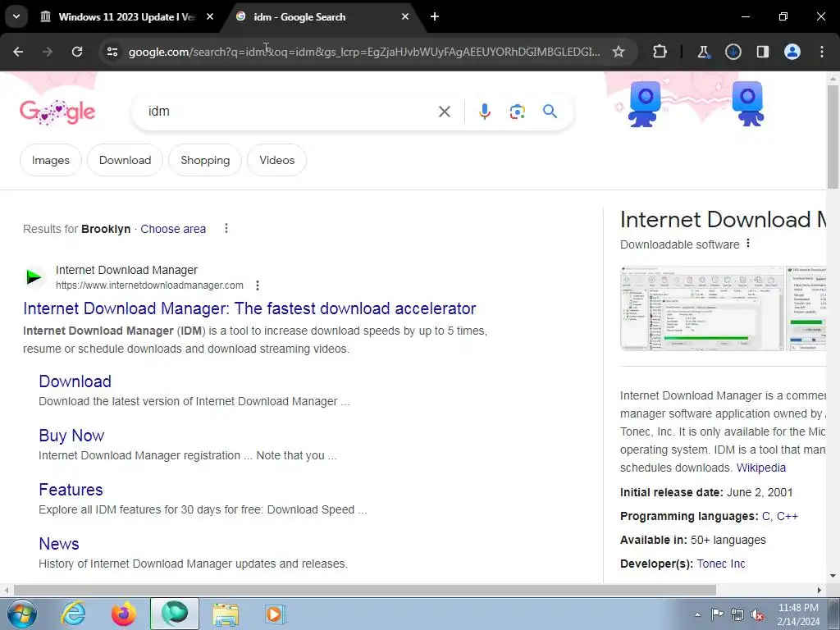
Task: Open Windows Media Player from taskbar
Action: (276, 614)
